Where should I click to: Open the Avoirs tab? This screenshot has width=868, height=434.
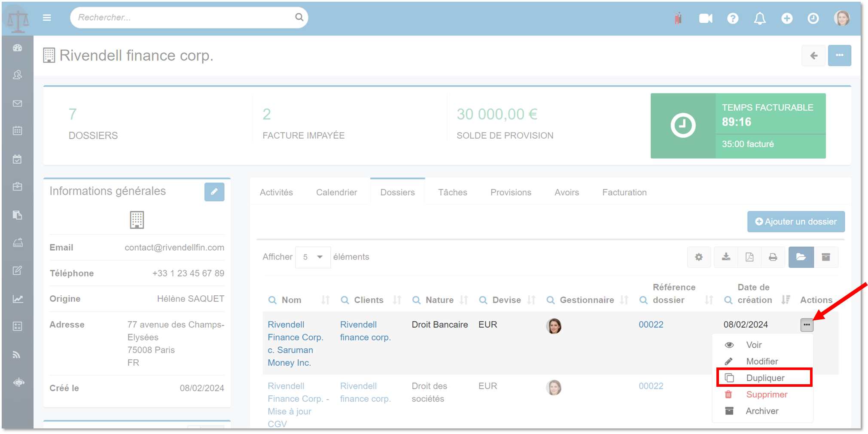(567, 192)
